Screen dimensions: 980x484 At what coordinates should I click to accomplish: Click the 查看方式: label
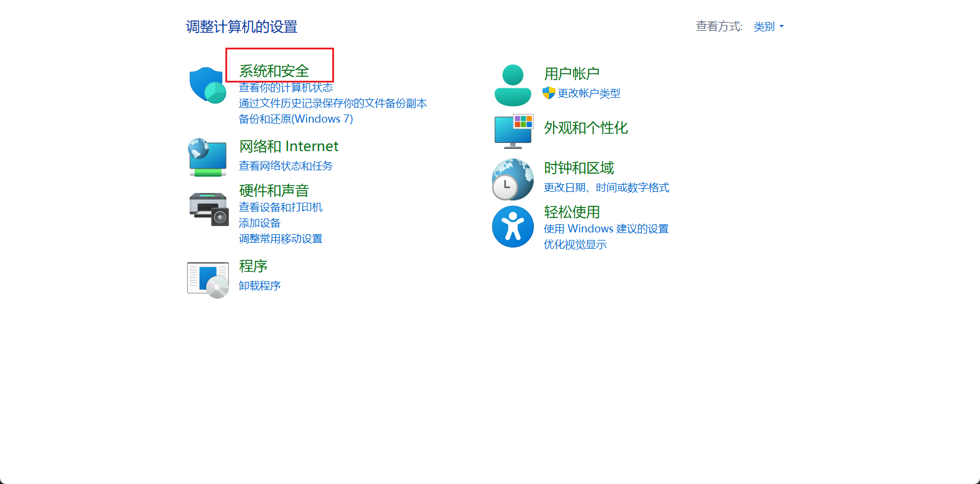pos(719,26)
